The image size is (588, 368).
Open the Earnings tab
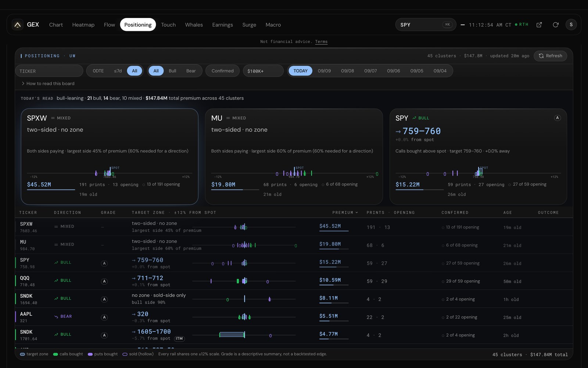tap(222, 25)
